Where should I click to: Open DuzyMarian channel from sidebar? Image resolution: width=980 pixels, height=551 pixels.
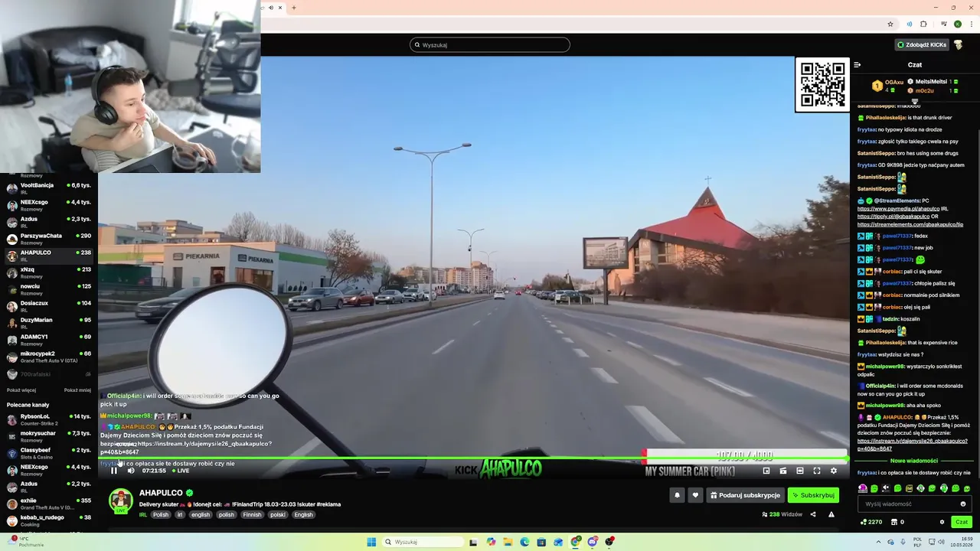49,323
